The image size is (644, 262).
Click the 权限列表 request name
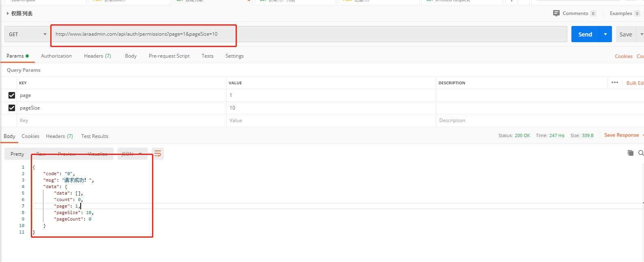(x=22, y=13)
